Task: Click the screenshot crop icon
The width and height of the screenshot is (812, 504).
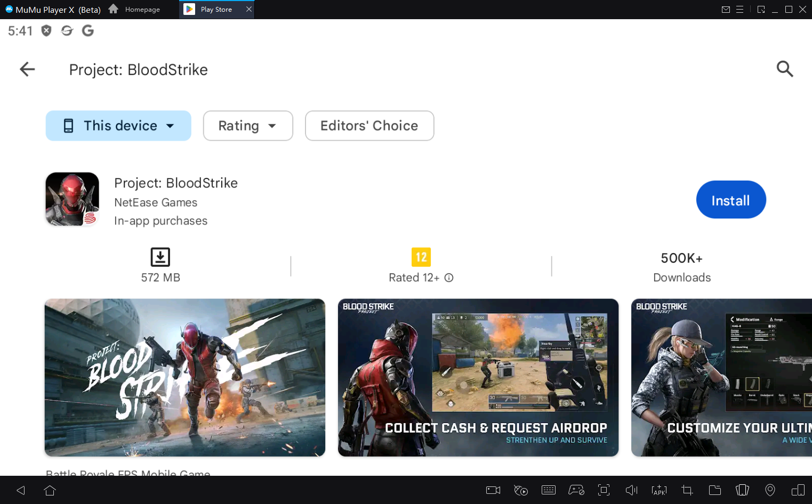Action: 687,490
